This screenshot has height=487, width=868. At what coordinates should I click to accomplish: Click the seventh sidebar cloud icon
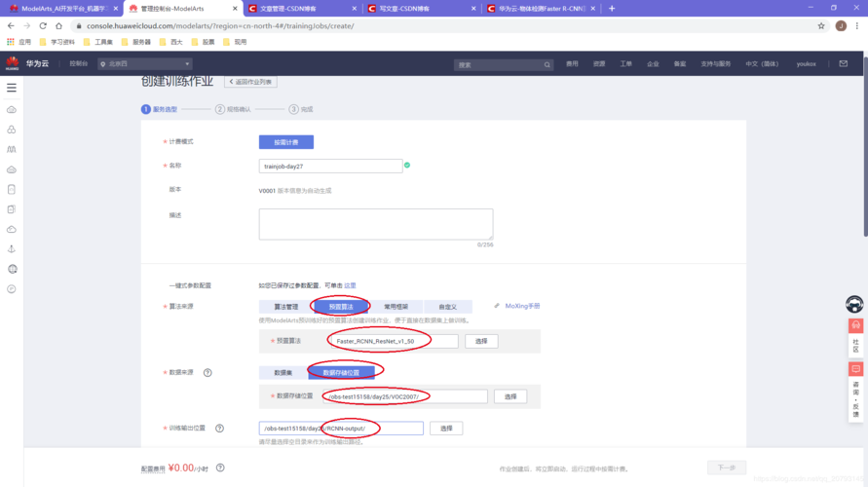11,229
